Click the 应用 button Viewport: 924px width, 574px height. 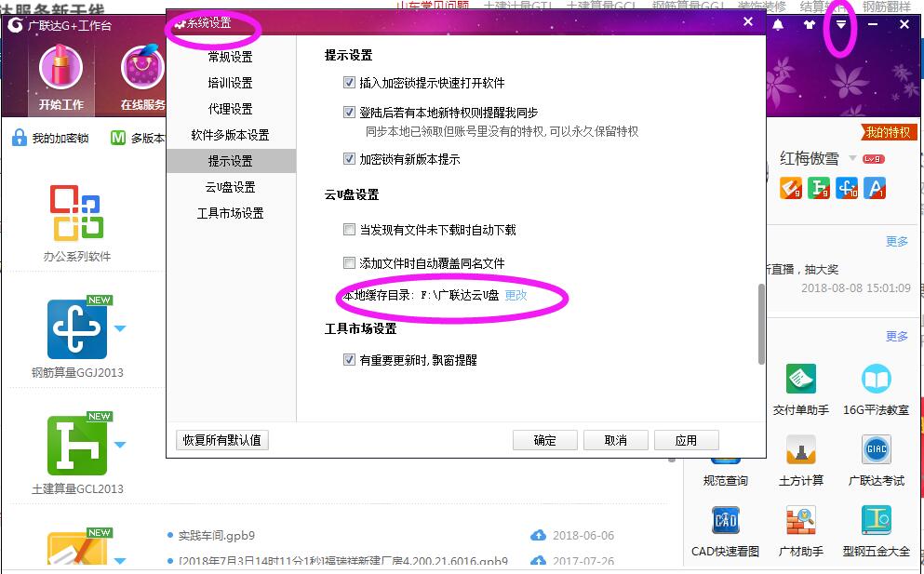click(x=686, y=440)
